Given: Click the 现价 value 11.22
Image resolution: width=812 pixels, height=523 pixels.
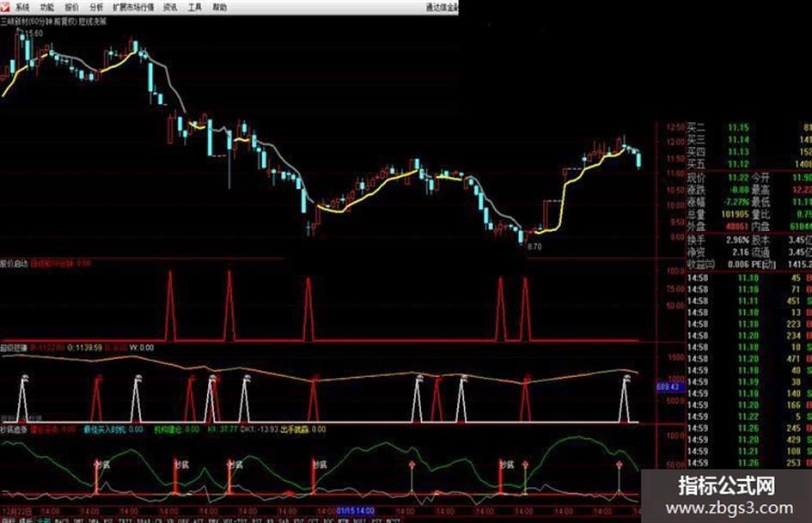Looking at the screenshot, I should (738, 178).
